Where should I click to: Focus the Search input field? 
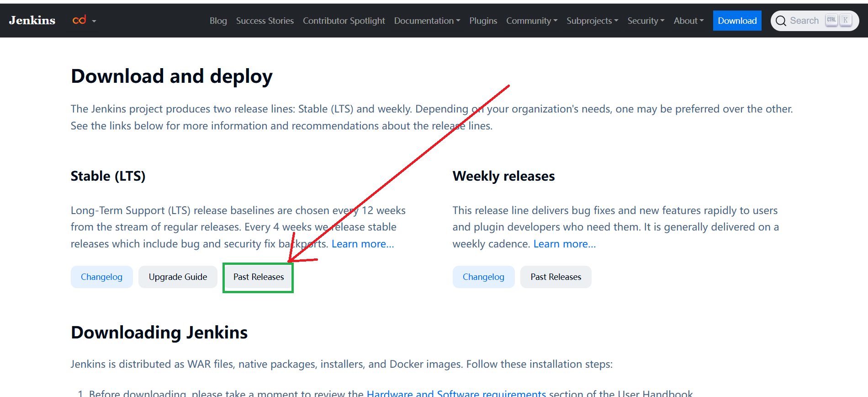(815, 21)
